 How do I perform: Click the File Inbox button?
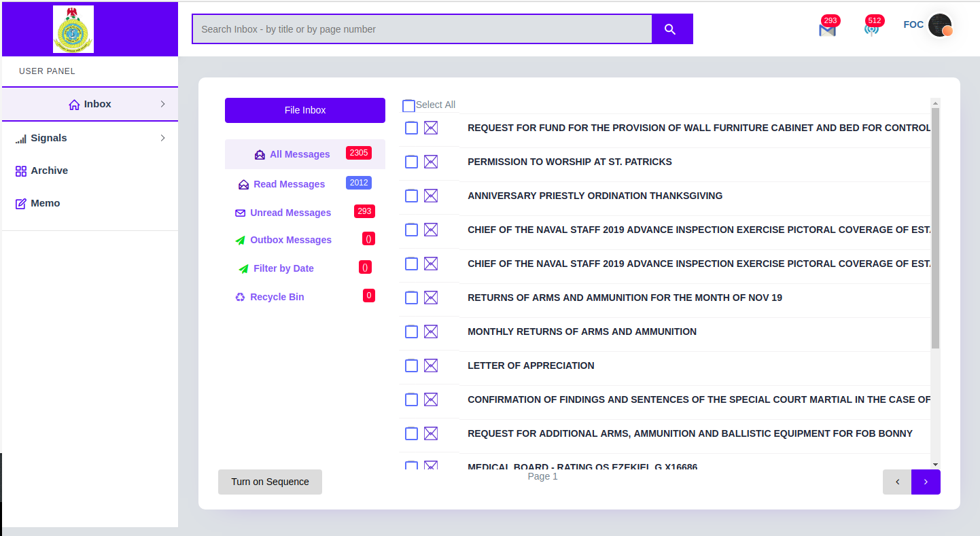(x=305, y=110)
